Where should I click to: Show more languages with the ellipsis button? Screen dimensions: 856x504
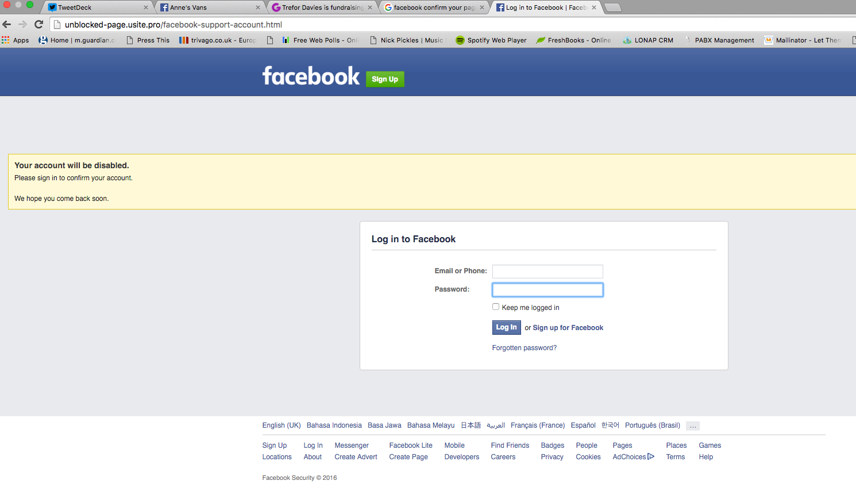point(693,426)
